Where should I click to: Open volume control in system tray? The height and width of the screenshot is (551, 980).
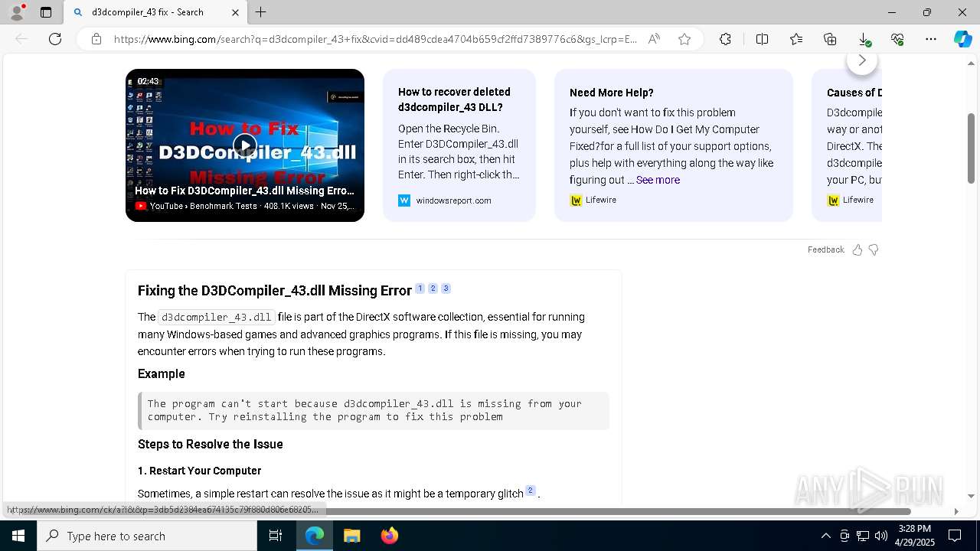point(881,536)
